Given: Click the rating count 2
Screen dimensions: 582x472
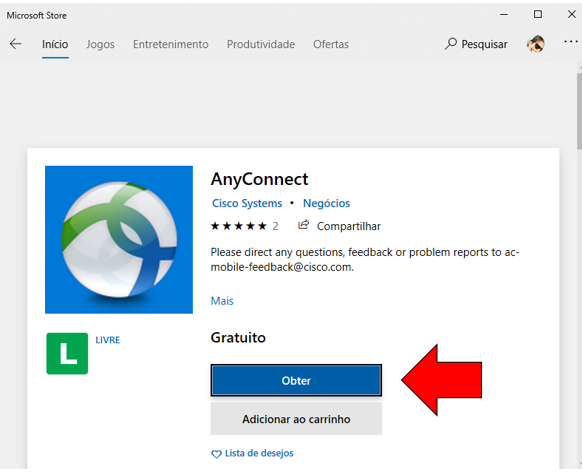Looking at the screenshot, I should click(x=275, y=226).
